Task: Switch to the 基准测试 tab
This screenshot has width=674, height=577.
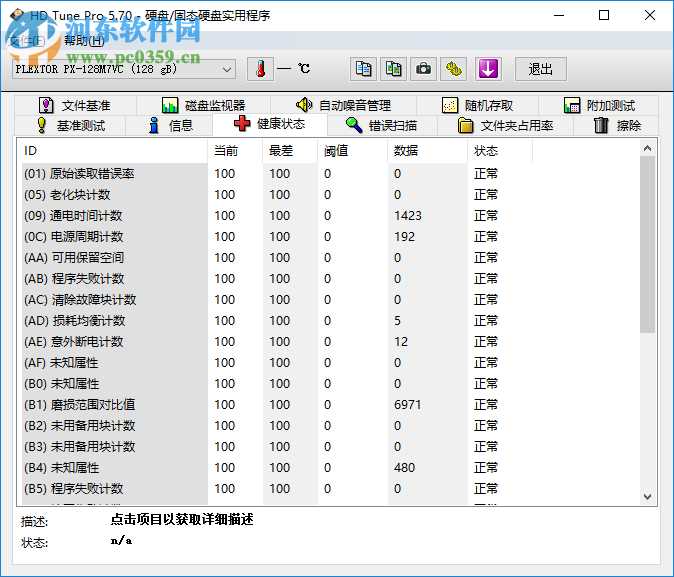Action: (70, 125)
